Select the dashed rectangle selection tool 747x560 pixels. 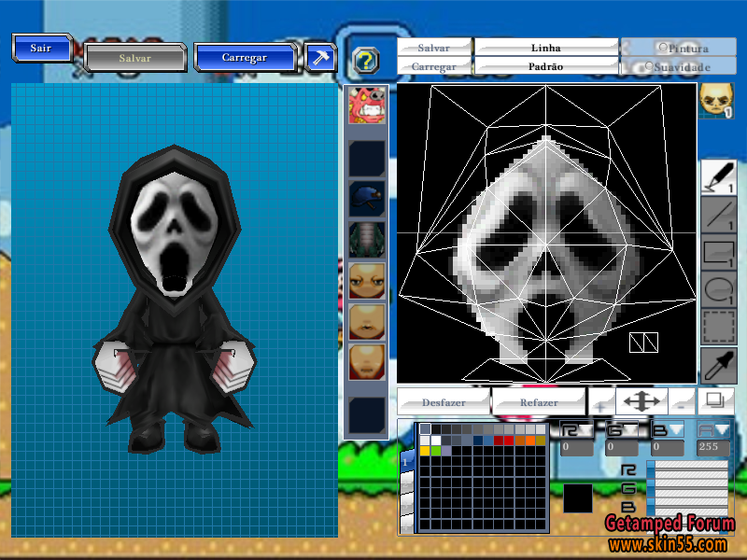(718, 327)
